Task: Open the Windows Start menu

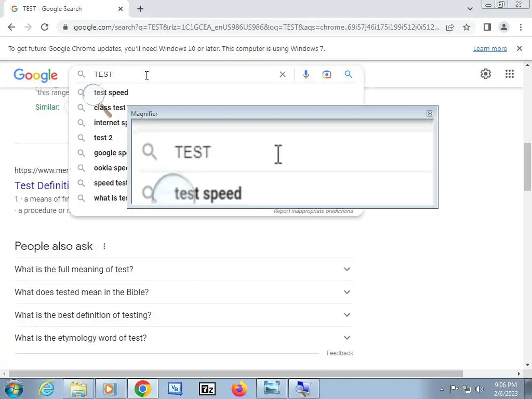Action: coord(13,389)
